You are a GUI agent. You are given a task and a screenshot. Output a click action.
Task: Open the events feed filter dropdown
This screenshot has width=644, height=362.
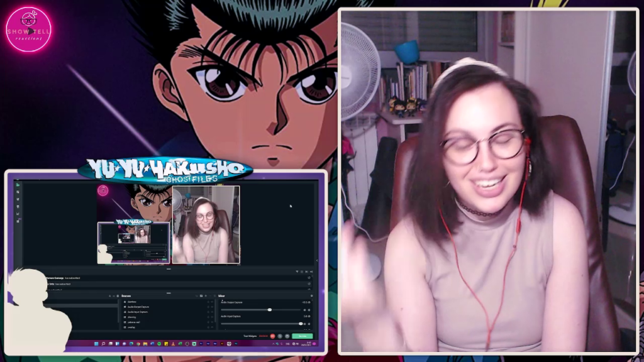tap(297, 271)
